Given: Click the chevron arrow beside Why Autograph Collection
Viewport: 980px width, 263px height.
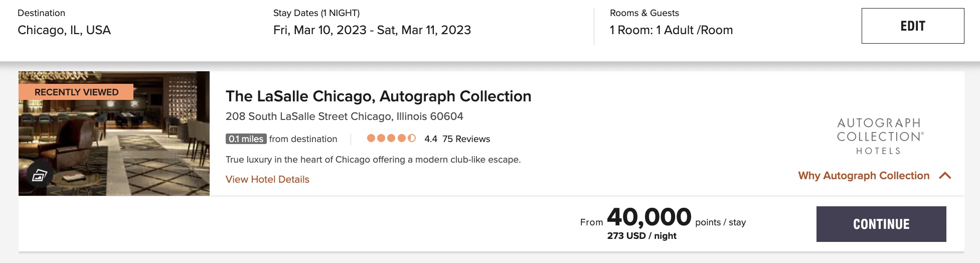Looking at the screenshot, I should pos(945,176).
